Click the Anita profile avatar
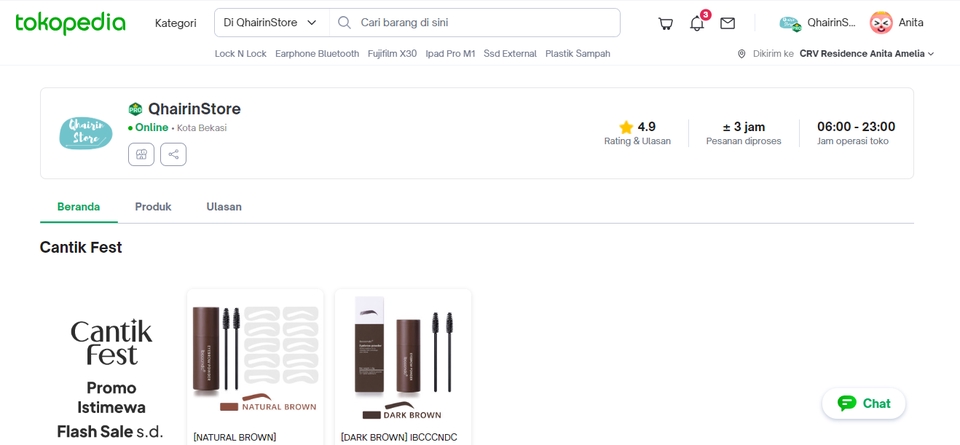This screenshot has width=960, height=445. tap(881, 23)
